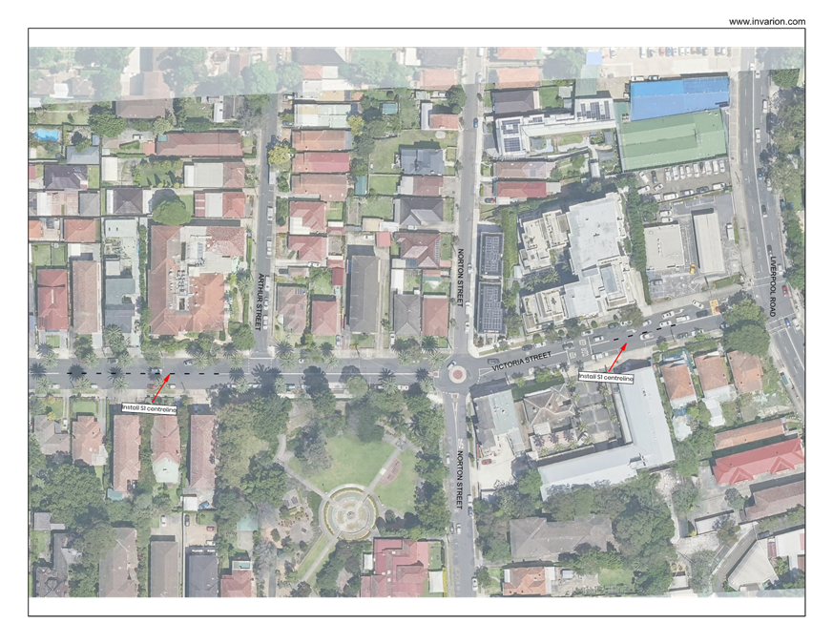Viewport: 833px width, 644px height.
Task: Click the right hatched callout label box
Action: 606,378
